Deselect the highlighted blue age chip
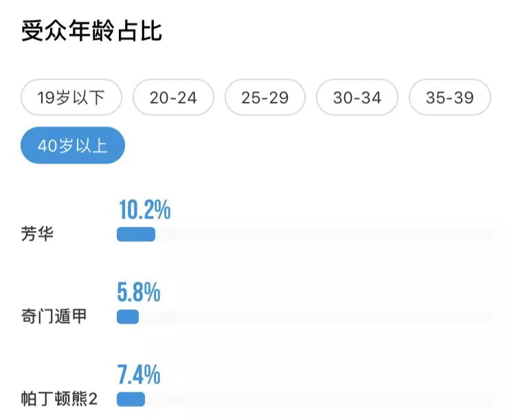The height and width of the screenshot is (420, 507). [73, 145]
